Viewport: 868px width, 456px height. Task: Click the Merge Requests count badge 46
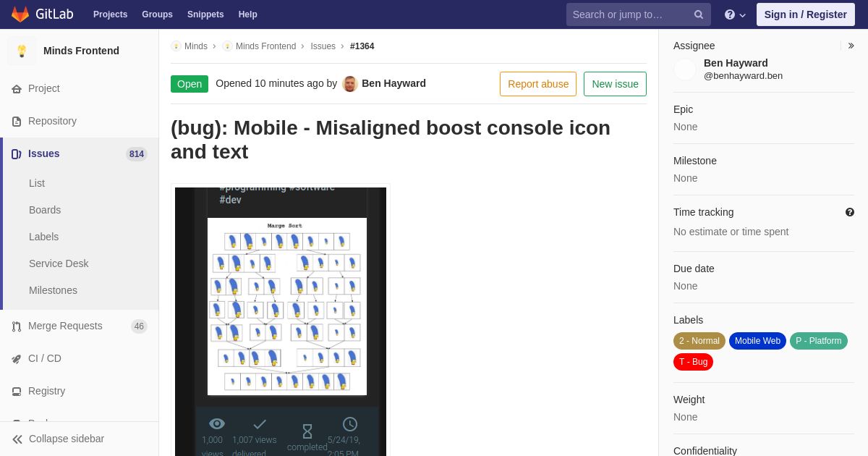[139, 326]
